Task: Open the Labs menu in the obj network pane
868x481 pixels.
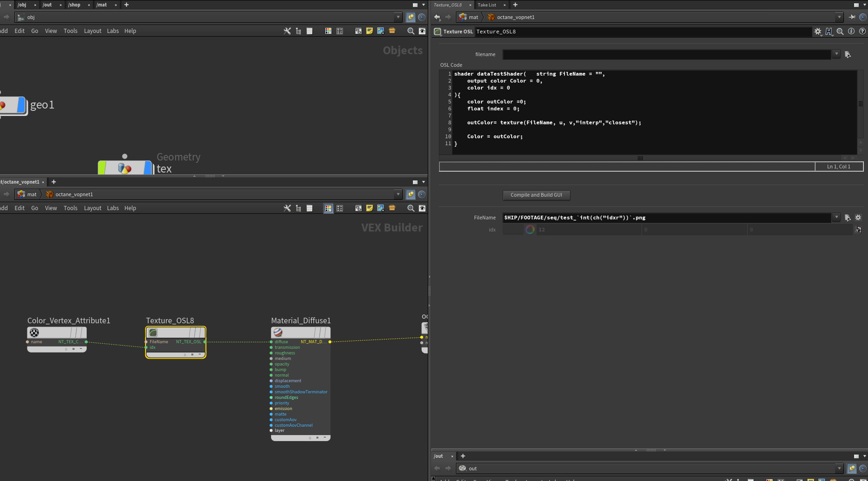Action: (x=113, y=31)
